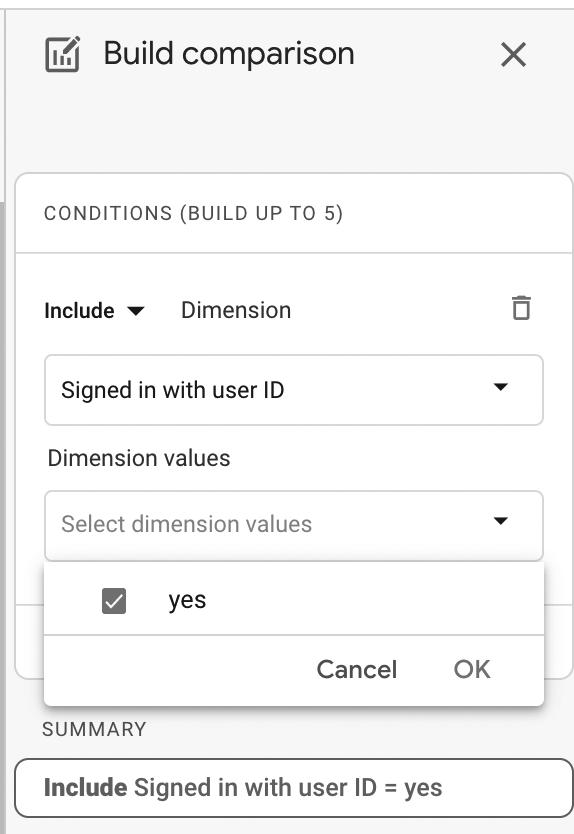
Task: Click the 'Build comparison' title text
Action: point(229,54)
